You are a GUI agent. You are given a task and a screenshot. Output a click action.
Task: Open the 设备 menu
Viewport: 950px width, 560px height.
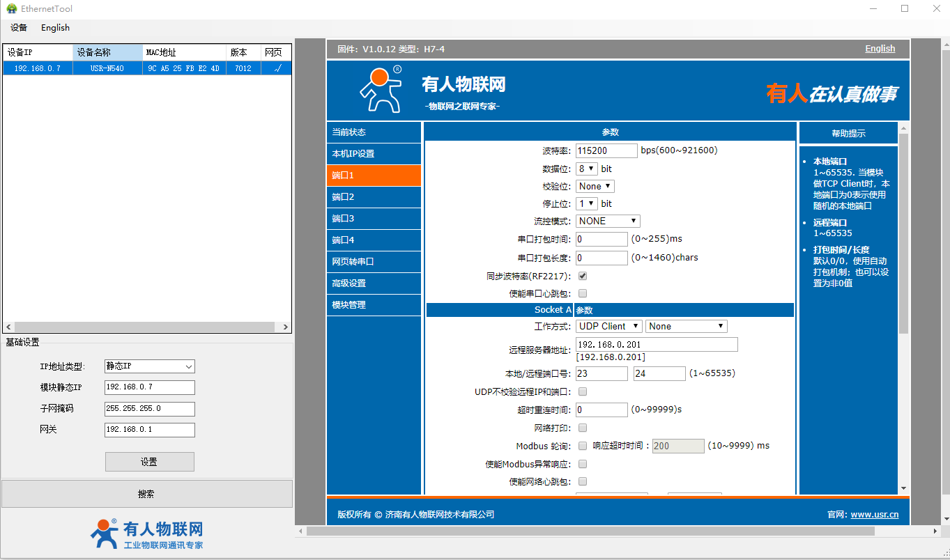[19, 28]
